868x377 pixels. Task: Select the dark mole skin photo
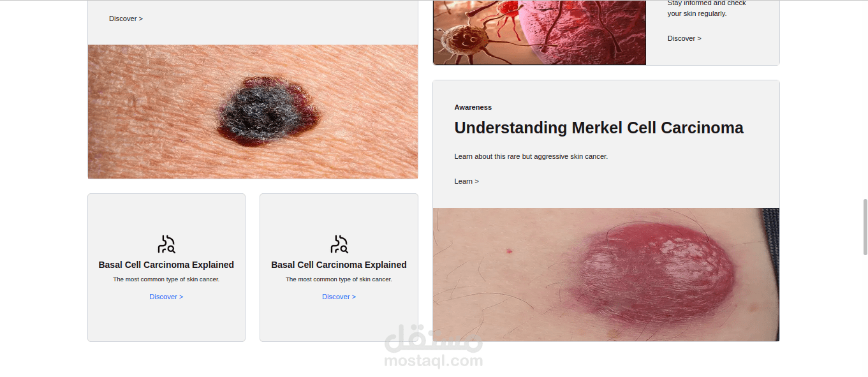click(253, 112)
